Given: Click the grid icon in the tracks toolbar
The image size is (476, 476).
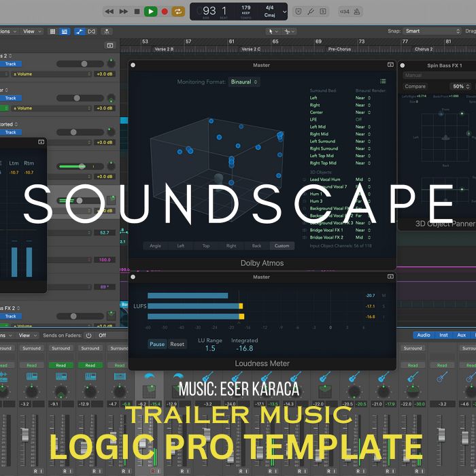Looking at the screenshot, I should (52, 31).
